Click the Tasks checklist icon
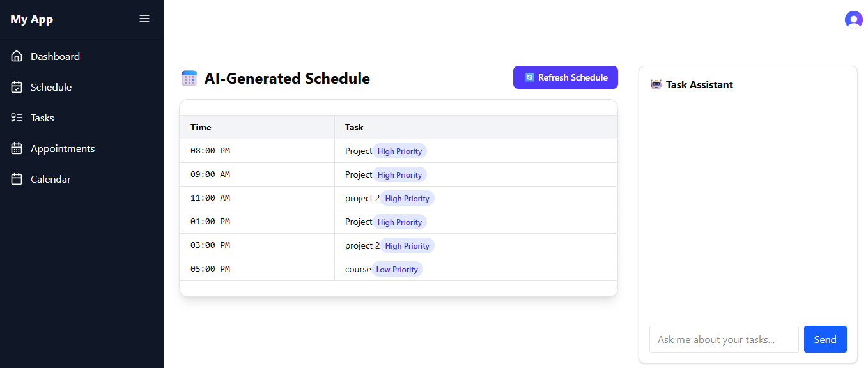Screen dimensions: 868x368 click(17, 118)
